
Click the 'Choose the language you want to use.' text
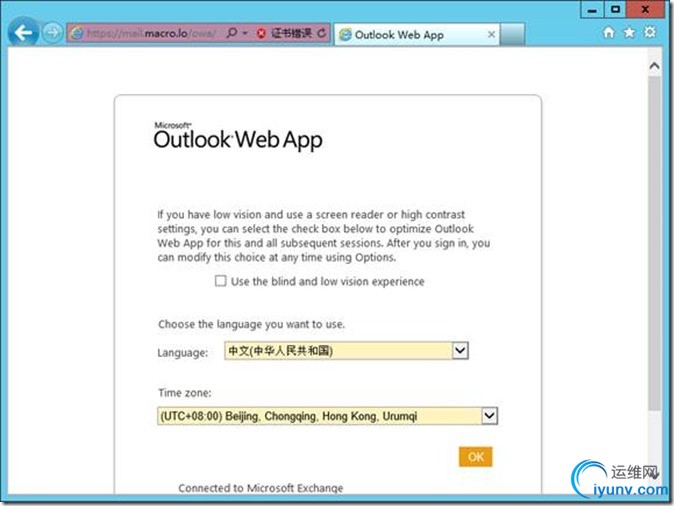(x=251, y=324)
